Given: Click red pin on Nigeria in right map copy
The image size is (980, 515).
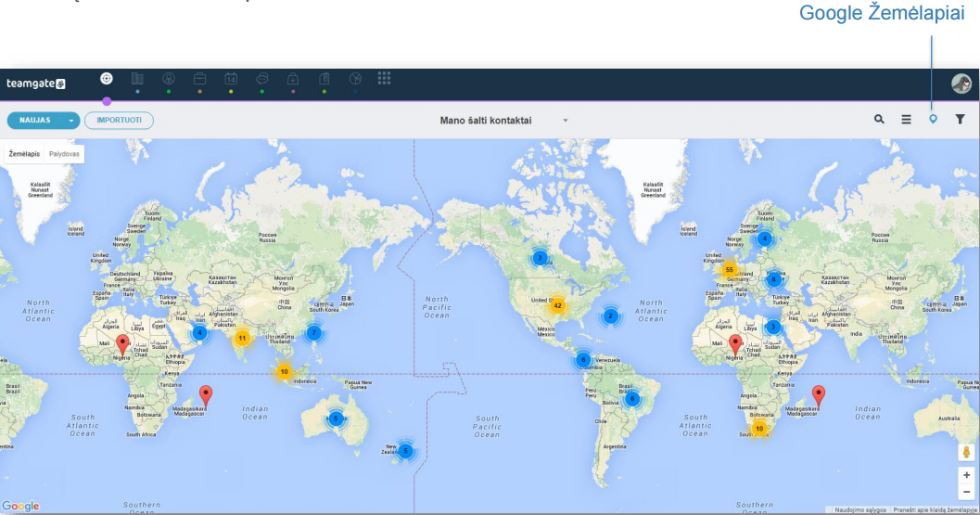Looking at the screenshot, I should 735,345.
